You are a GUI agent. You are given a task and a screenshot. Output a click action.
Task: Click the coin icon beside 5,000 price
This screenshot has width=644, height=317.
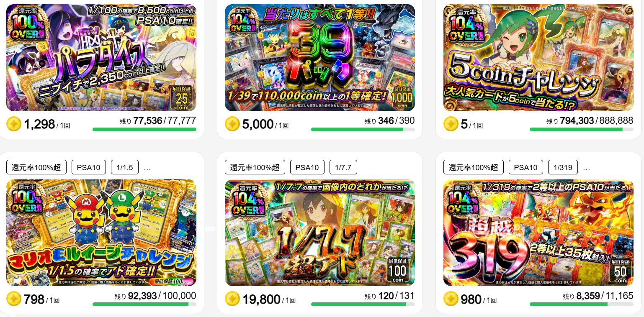click(232, 124)
